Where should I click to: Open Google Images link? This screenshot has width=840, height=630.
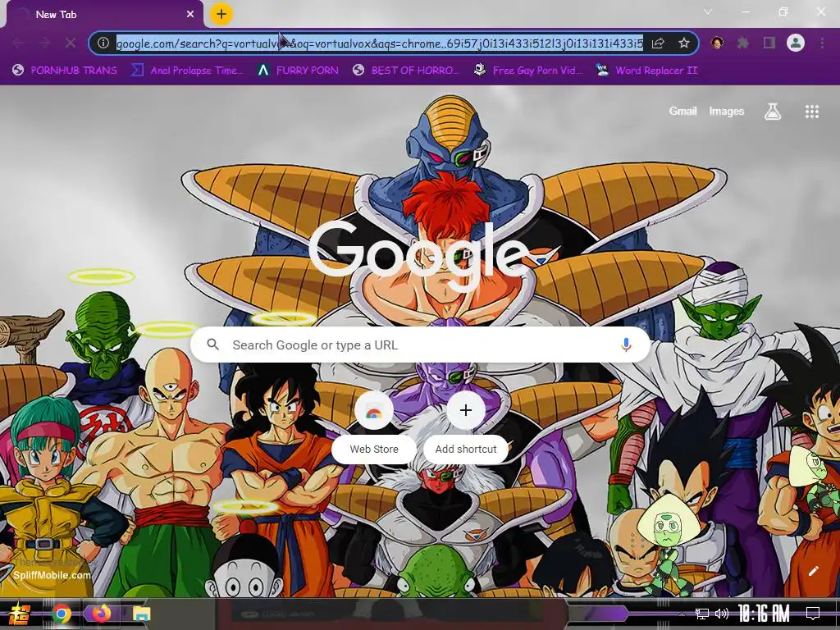point(727,111)
